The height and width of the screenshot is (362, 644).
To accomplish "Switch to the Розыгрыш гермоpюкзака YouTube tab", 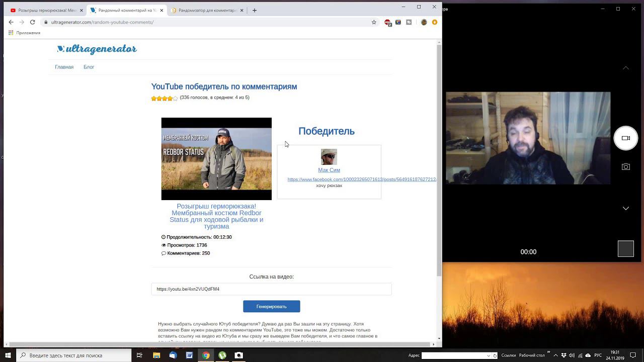I will pos(46,10).
